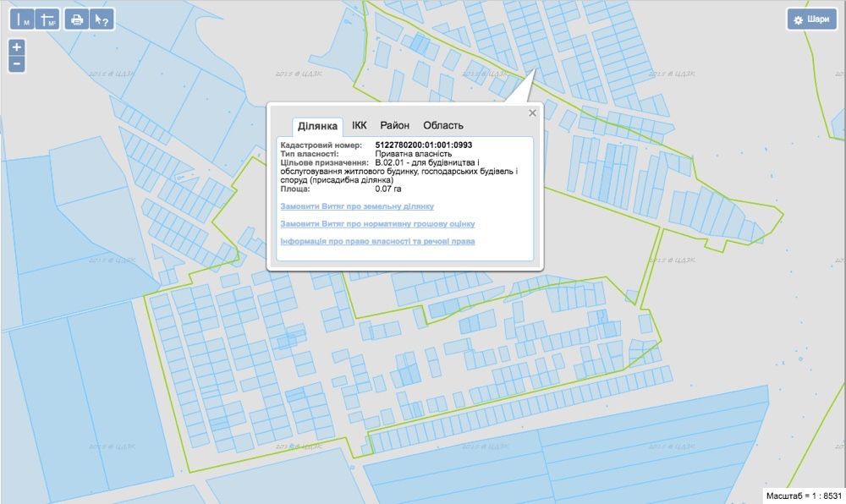The image size is (846, 504).
Task: Open Інформація про право власності link
Action: [377, 241]
